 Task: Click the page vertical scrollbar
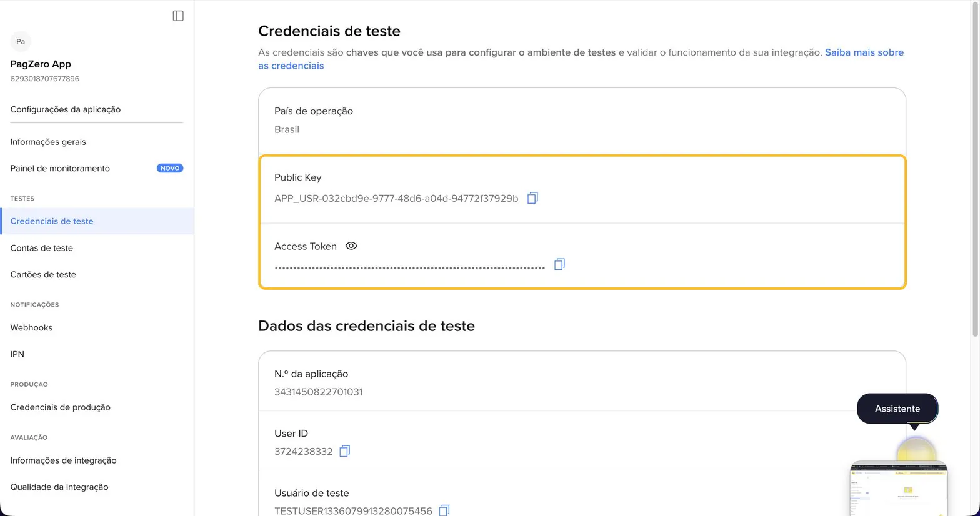click(x=975, y=169)
